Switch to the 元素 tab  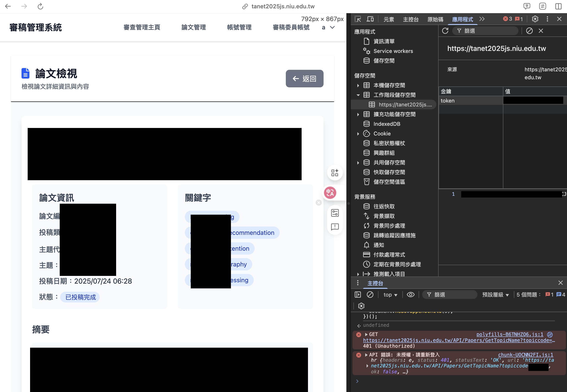tap(389, 19)
